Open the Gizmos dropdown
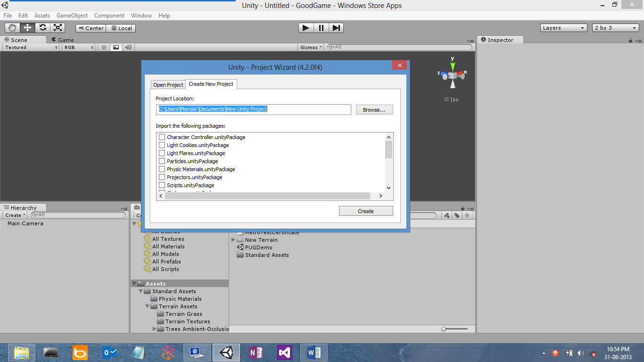Image resolution: width=644 pixels, height=362 pixels. click(x=311, y=47)
